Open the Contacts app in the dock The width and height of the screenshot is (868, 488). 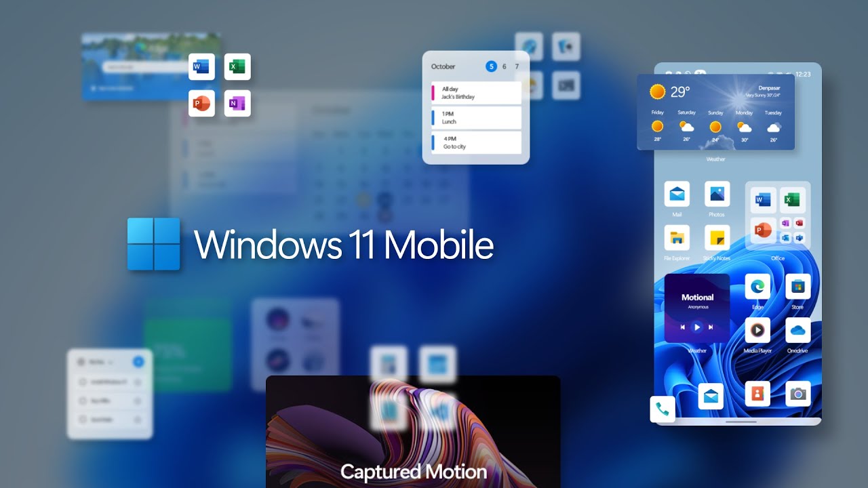pyautogui.click(x=757, y=394)
